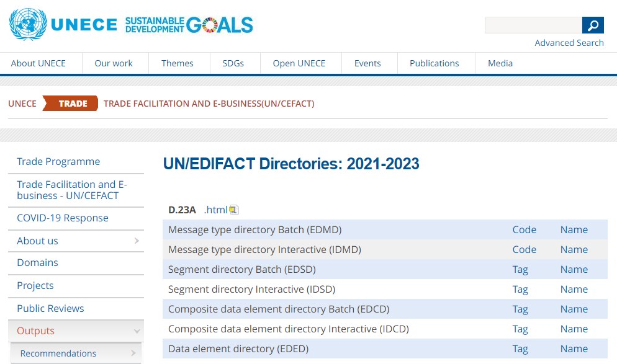Open the Sustainable Development Goals logo
Screen dimensions: 617x364
(x=189, y=25)
